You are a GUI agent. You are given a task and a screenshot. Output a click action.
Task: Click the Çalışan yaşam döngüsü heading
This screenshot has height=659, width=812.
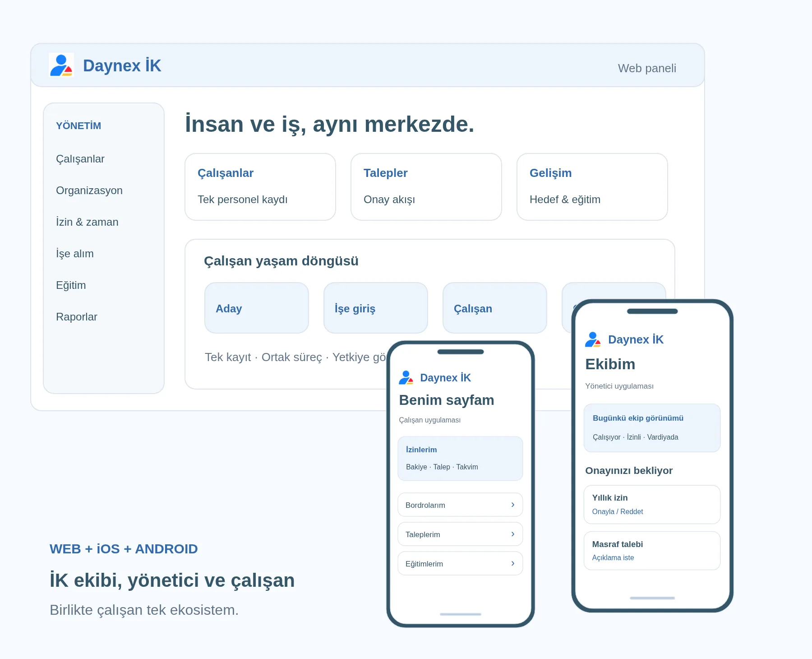pyautogui.click(x=281, y=261)
